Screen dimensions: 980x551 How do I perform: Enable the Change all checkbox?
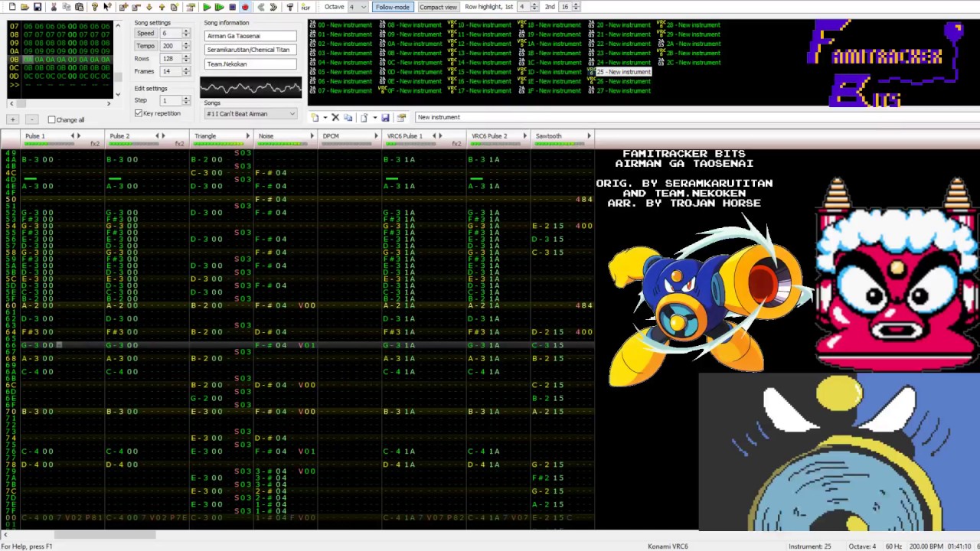[51, 119]
